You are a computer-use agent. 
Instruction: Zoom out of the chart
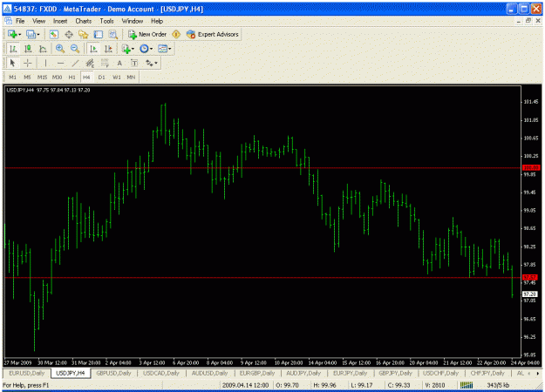click(x=75, y=49)
